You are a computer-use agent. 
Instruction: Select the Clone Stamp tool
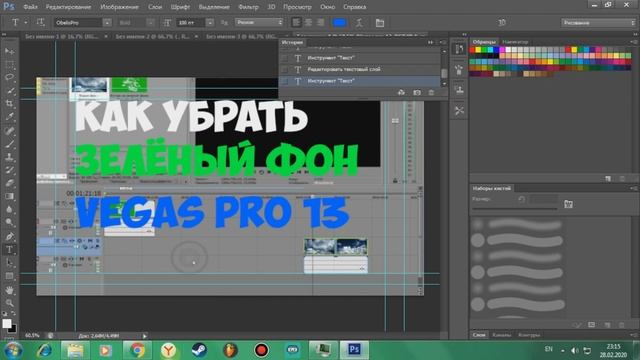(x=9, y=157)
